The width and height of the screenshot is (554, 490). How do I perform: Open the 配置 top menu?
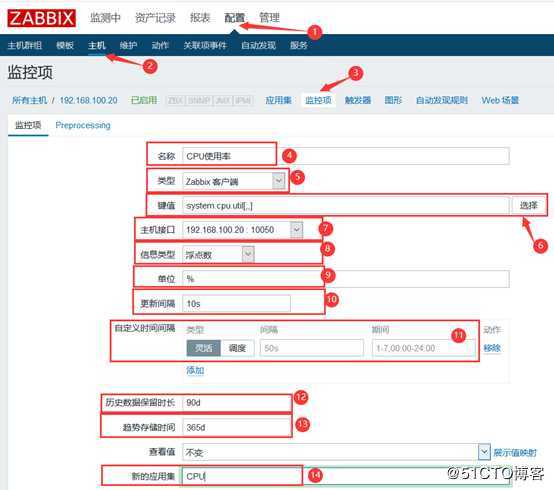pyautogui.click(x=234, y=18)
